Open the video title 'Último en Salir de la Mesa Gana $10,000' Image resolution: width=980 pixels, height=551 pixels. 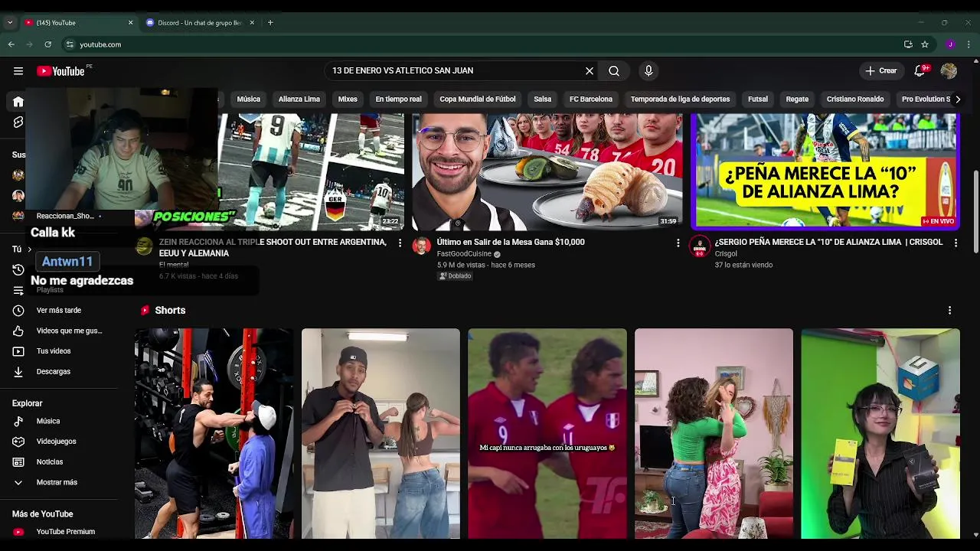511,243
